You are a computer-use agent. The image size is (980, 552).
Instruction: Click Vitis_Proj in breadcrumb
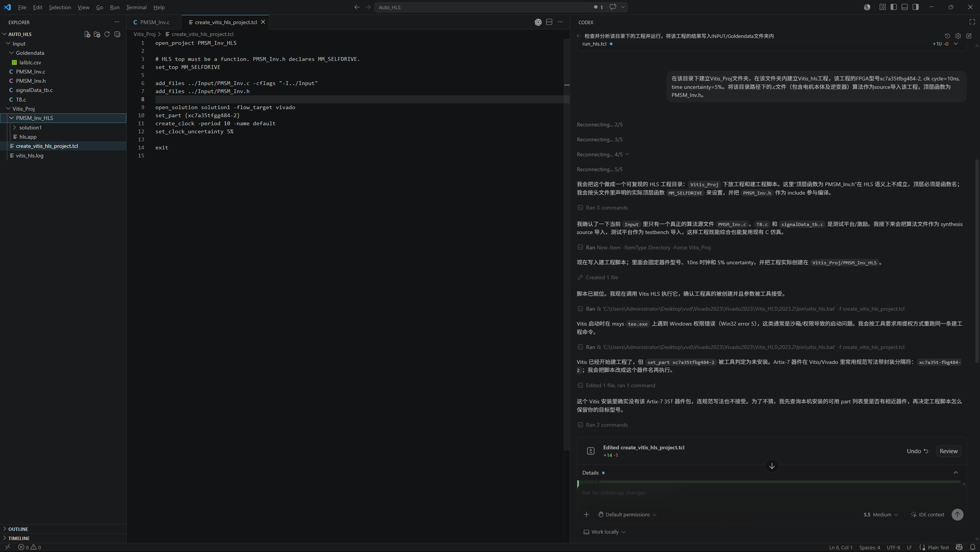point(144,34)
